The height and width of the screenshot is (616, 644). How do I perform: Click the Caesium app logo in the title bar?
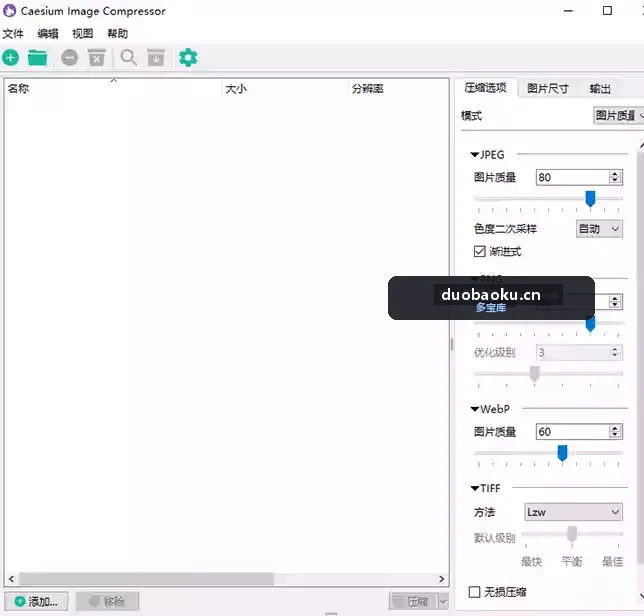click(x=9, y=11)
